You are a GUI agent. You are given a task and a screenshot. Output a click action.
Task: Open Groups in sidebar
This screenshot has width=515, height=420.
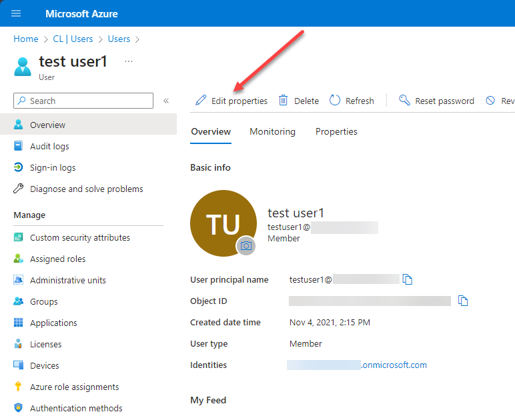point(43,301)
